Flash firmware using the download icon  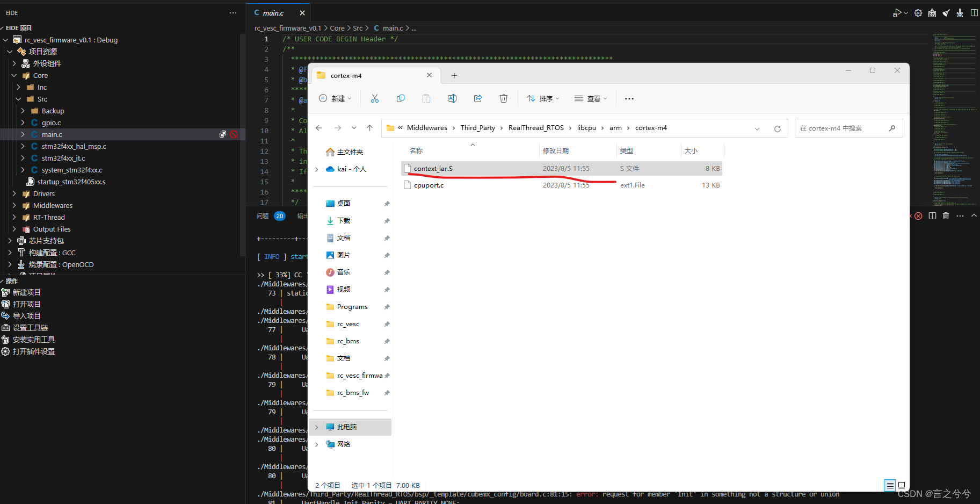(960, 12)
